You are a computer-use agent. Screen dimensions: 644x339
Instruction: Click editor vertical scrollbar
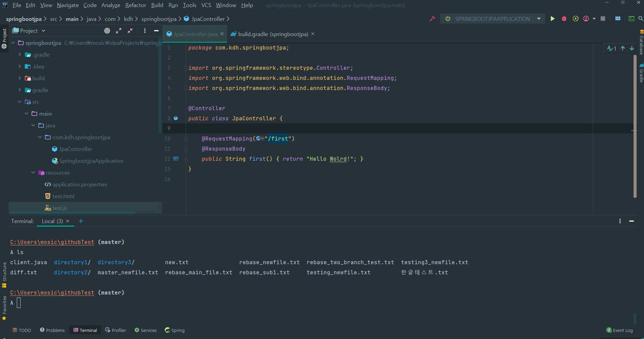coord(635,126)
